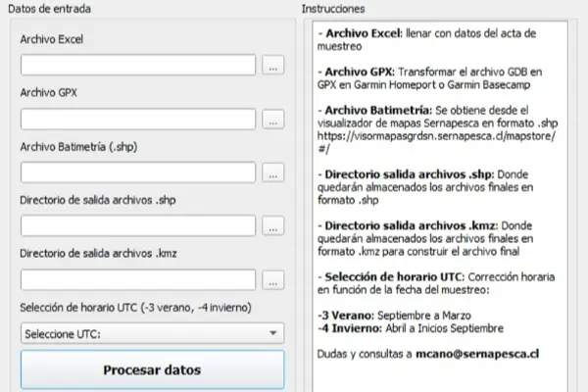
Task: Choose output directory for .shp files
Action: pyautogui.click(x=273, y=226)
